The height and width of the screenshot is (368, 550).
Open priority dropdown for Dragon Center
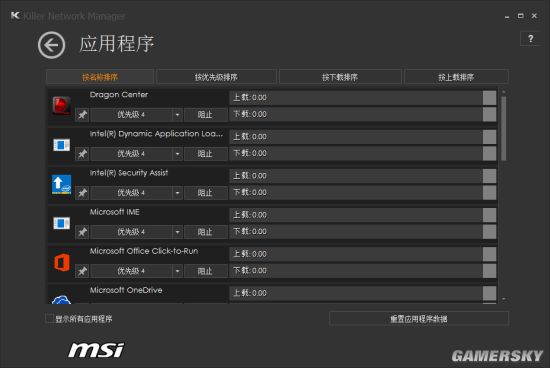point(177,115)
